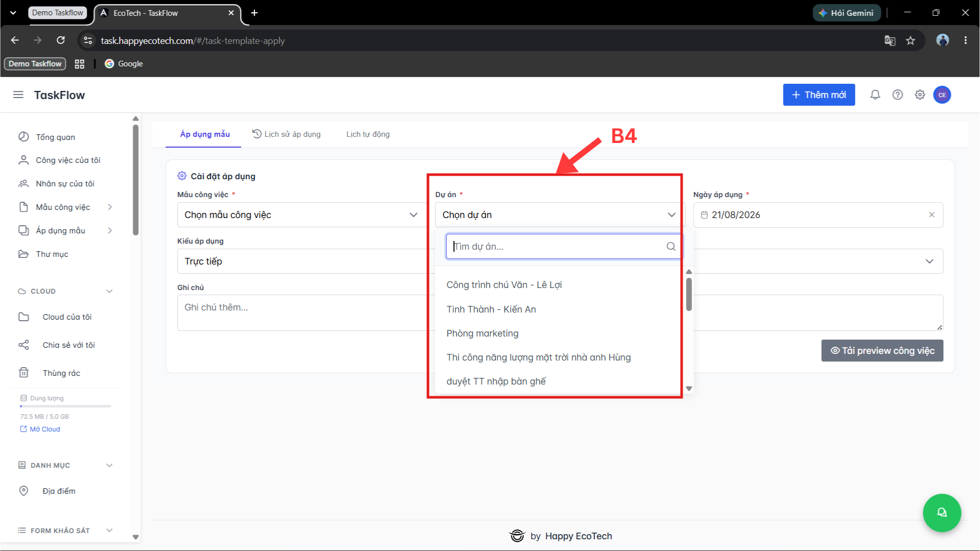This screenshot has height=551, width=980.
Task: Click the address bar URL
Action: tap(193, 41)
